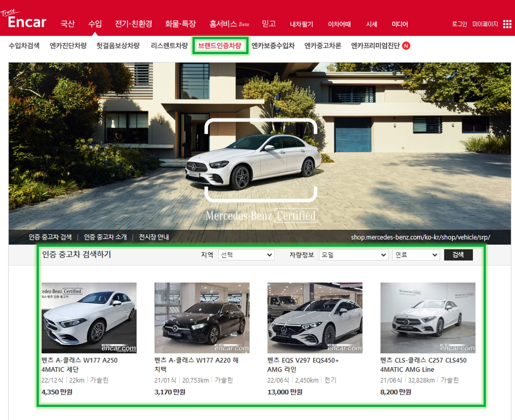Screen dimensions: 515x420
Task: Click the 인증 중고차 검색 banner link
Action: (50, 237)
